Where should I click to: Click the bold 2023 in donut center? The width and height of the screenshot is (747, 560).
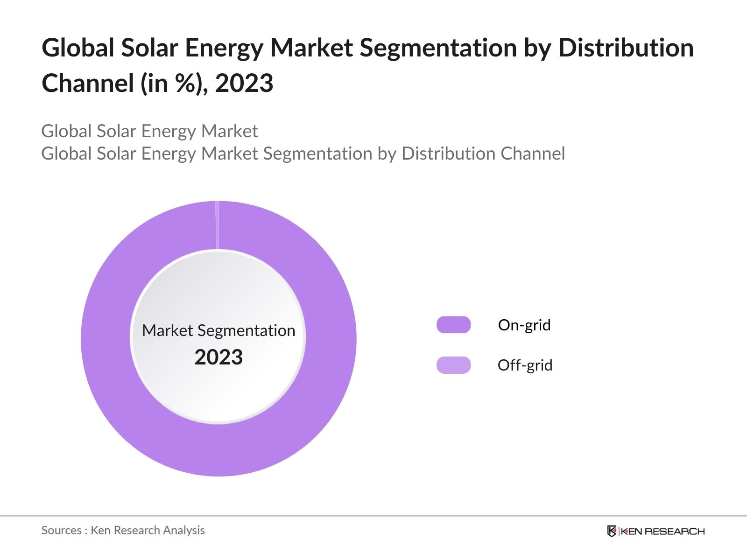pyautogui.click(x=218, y=357)
